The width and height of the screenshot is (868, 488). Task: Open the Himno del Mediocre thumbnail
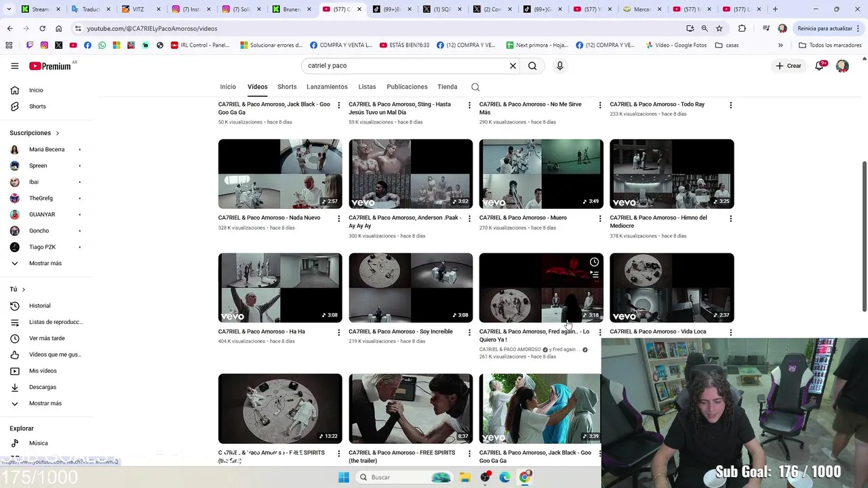point(672,174)
